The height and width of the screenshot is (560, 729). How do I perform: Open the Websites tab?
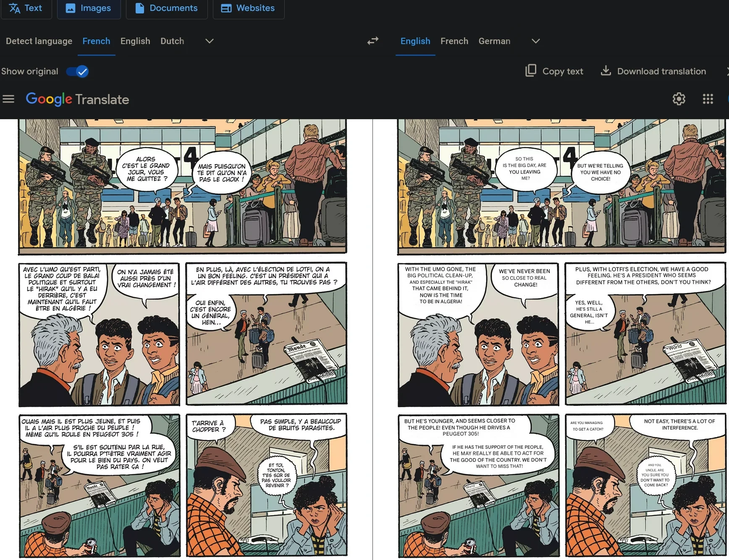click(248, 8)
